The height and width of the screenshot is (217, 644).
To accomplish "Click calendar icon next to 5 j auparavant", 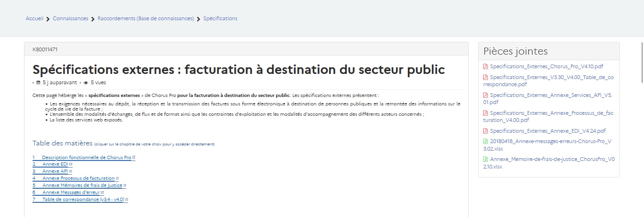I will [x=38, y=82].
